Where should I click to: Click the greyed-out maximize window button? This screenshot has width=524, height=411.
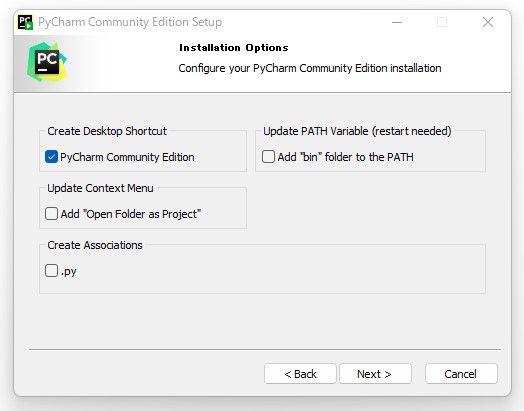(442, 22)
